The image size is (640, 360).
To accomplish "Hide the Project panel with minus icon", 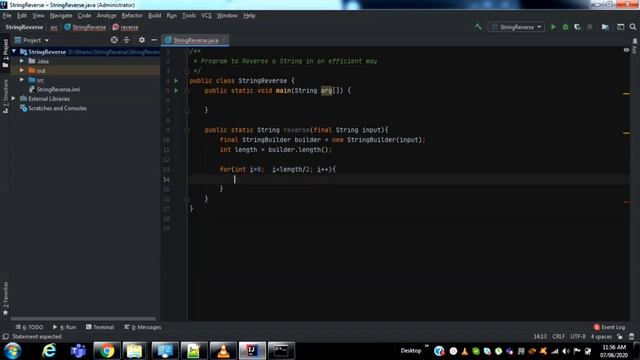I will point(154,40).
